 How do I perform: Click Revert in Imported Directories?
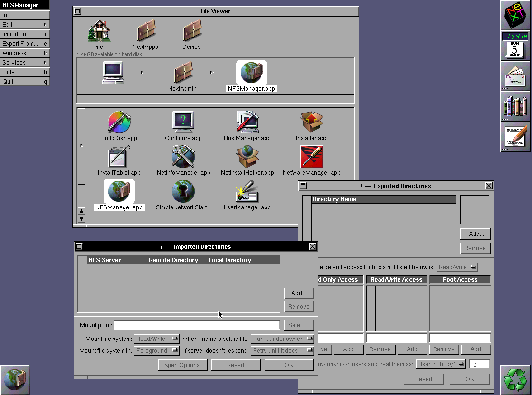[x=236, y=365]
